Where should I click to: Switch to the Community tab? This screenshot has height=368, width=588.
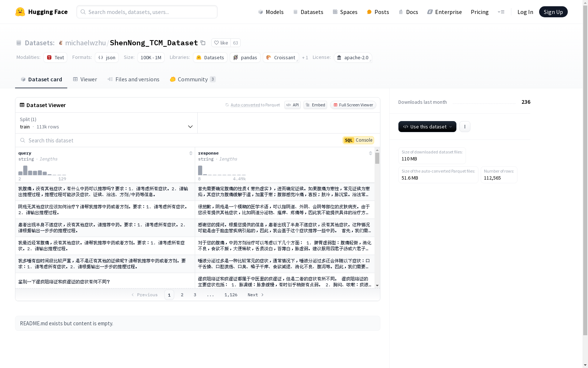coord(193,79)
